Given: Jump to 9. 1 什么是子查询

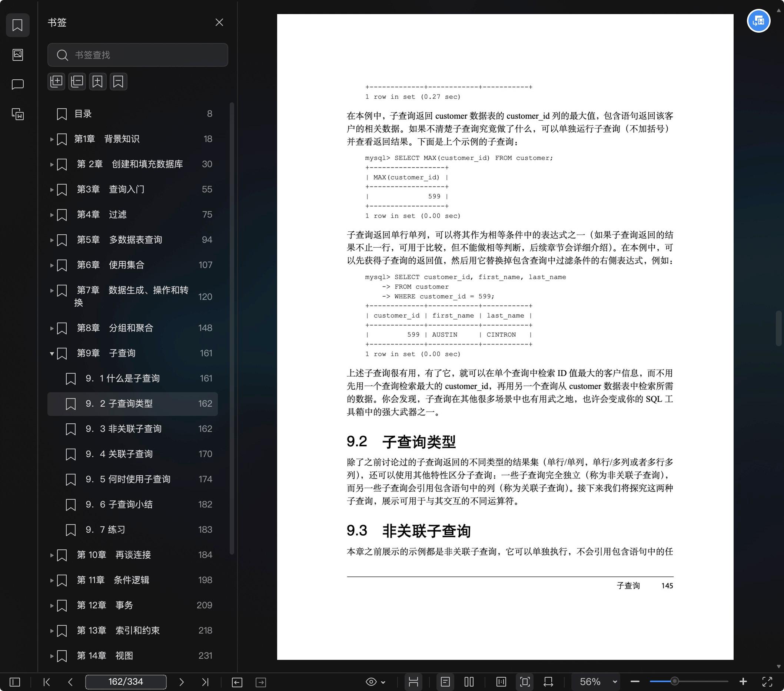Looking at the screenshot, I should 133,379.
